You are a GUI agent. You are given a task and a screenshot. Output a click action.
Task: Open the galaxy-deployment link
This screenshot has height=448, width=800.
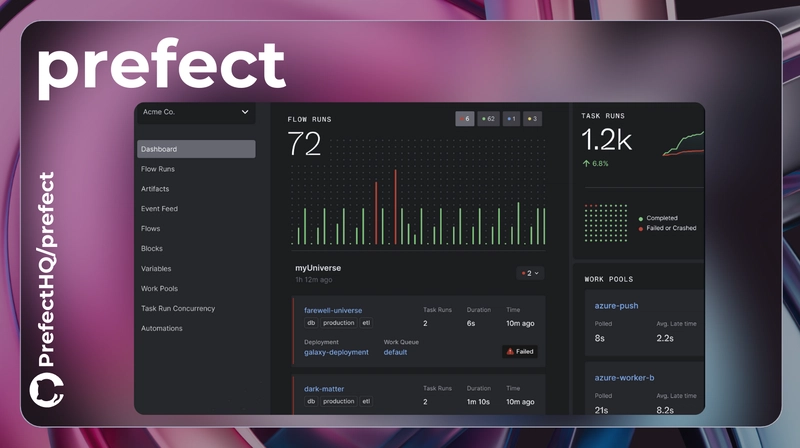[336, 352]
